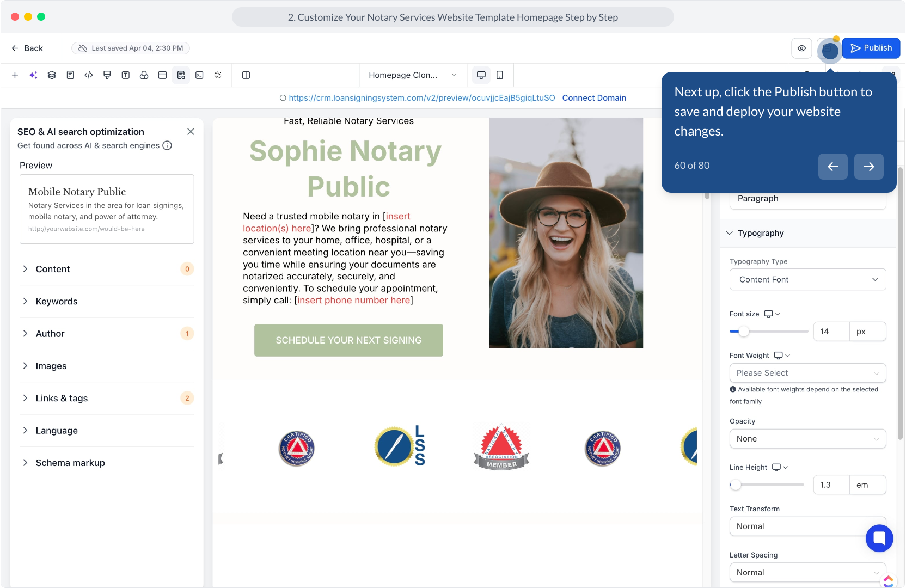
Task: Toggle the split panel layout icon
Action: [246, 75]
